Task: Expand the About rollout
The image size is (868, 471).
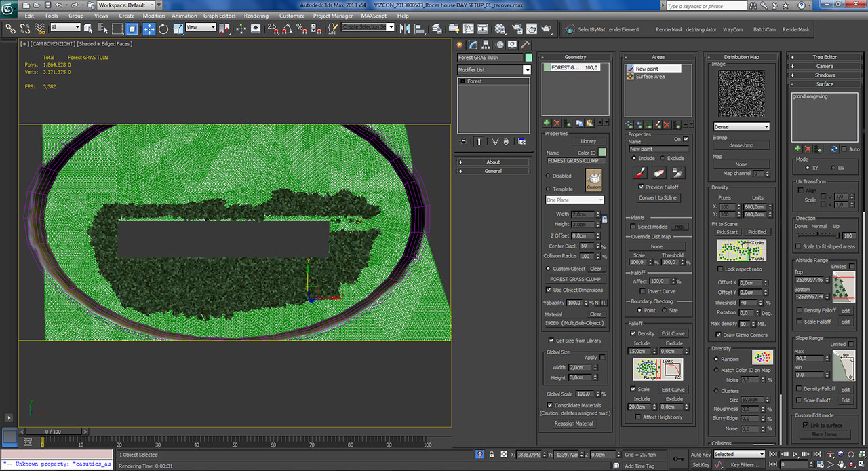Action: pyautogui.click(x=493, y=162)
